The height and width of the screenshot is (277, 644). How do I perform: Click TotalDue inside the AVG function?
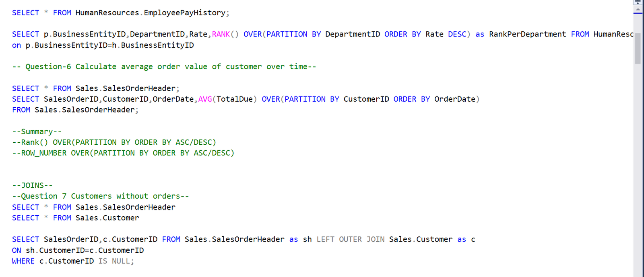click(234, 99)
